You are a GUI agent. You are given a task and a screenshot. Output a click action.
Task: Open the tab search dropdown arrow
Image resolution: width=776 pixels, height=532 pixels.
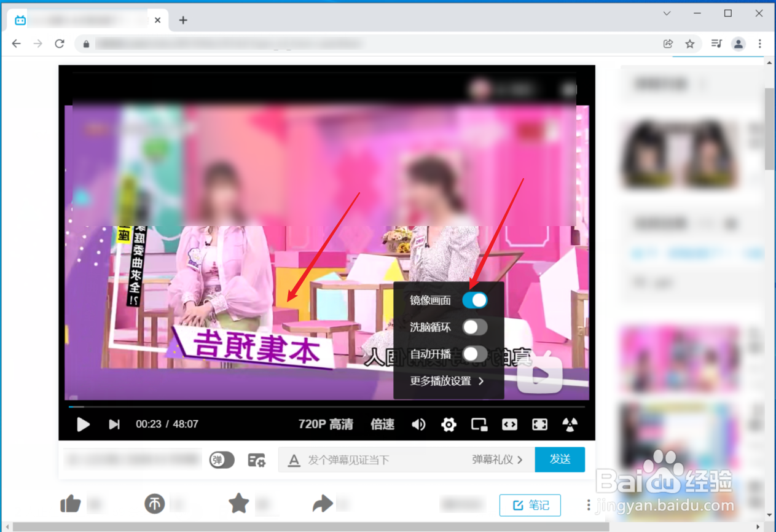pos(667,14)
